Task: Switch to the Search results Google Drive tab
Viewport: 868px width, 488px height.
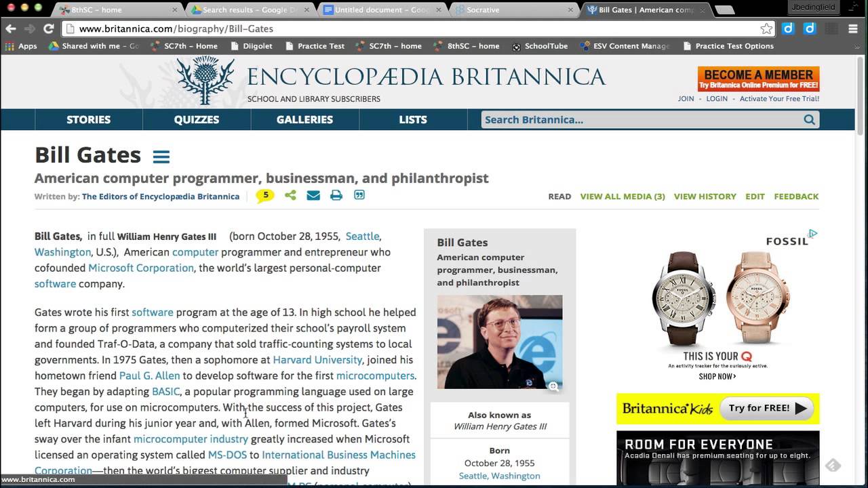Action: pyautogui.click(x=248, y=9)
